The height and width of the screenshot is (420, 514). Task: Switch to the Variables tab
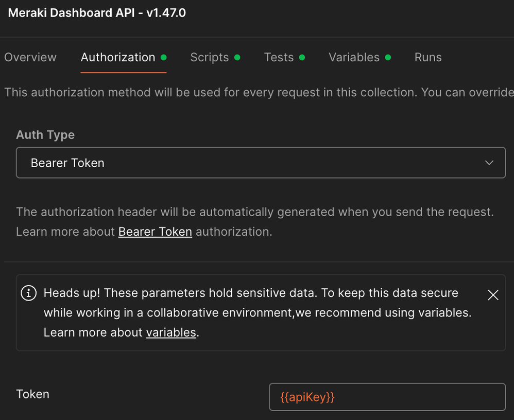pos(354,57)
